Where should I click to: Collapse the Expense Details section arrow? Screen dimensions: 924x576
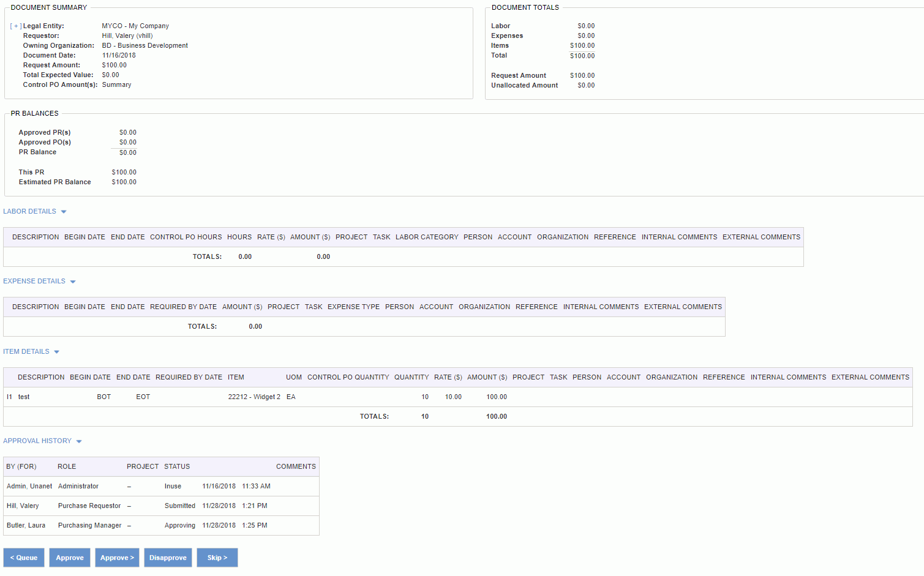coord(73,282)
